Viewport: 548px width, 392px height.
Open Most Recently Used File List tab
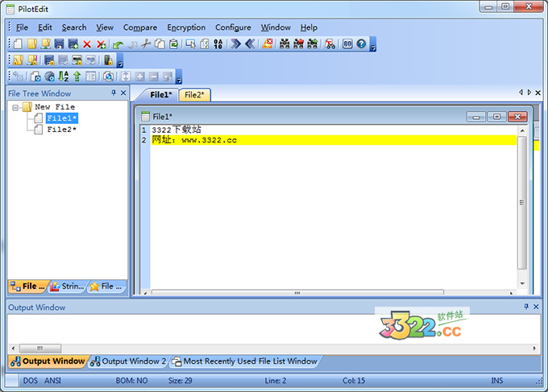[245, 361]
